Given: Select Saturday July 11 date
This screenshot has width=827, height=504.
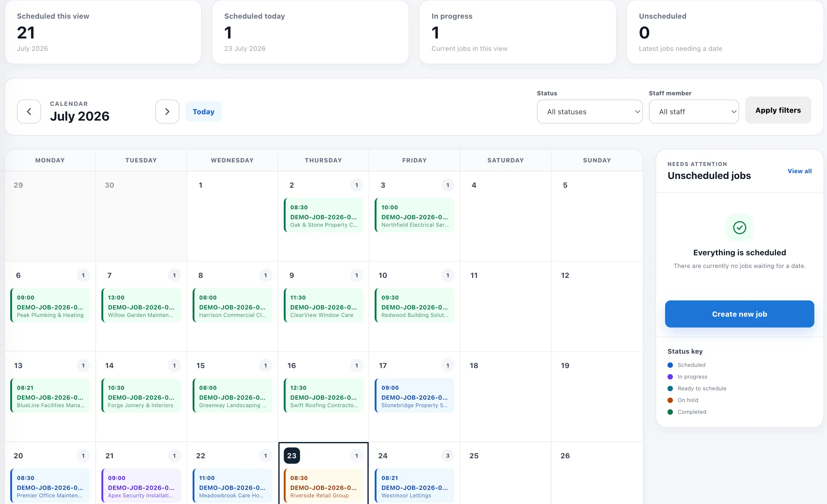Looking at the screenshot, I should [474, 275].
